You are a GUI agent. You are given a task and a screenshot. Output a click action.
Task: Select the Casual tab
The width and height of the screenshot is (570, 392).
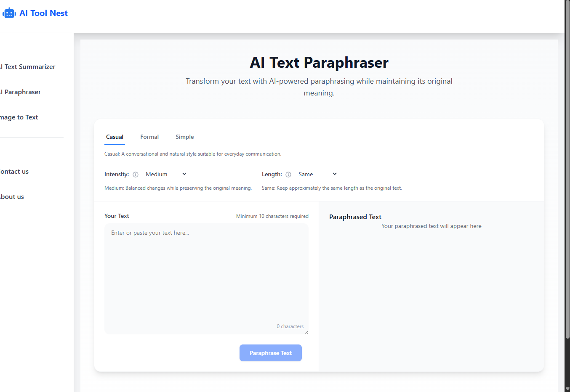[x=115, y=137]
